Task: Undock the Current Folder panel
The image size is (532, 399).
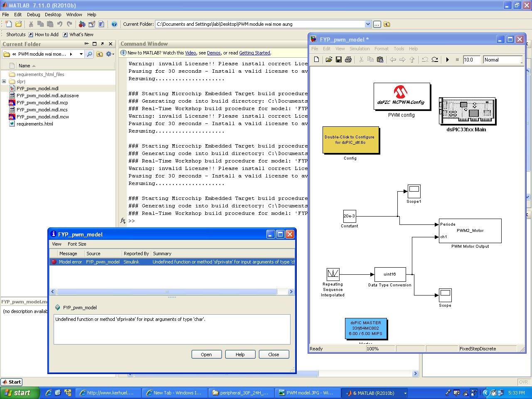Action: (x=102, y=44)
